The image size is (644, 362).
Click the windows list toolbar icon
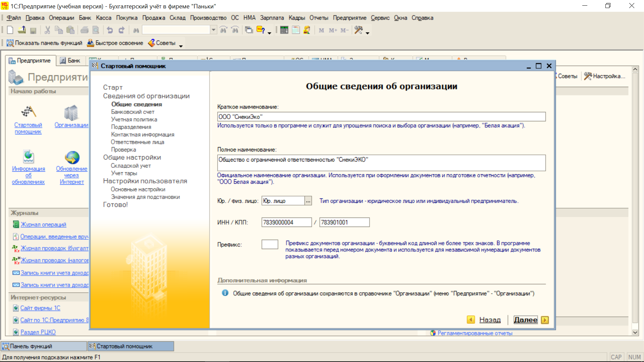pyautogui.click(x=249, y=30)
